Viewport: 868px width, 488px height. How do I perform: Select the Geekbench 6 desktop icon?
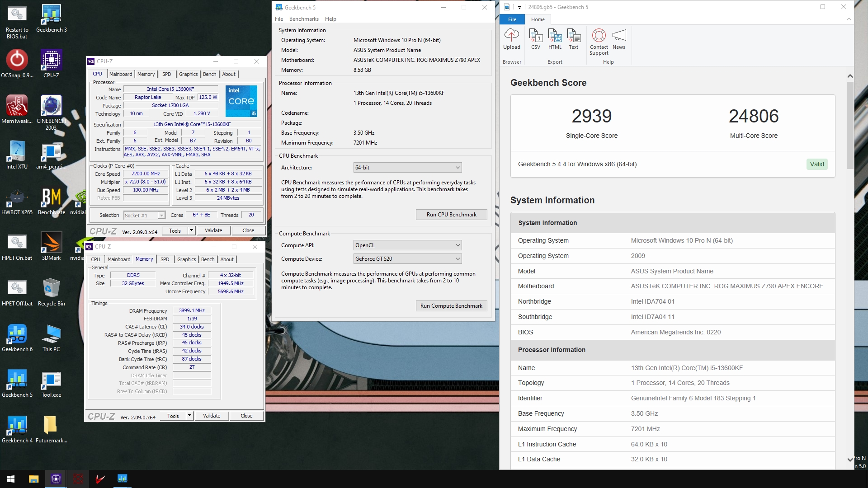17,338
